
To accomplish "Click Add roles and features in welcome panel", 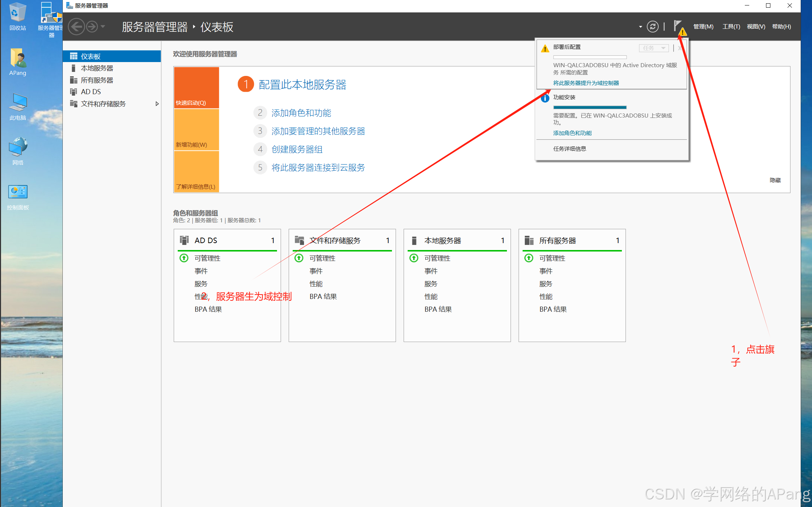I will coord(301,113).
